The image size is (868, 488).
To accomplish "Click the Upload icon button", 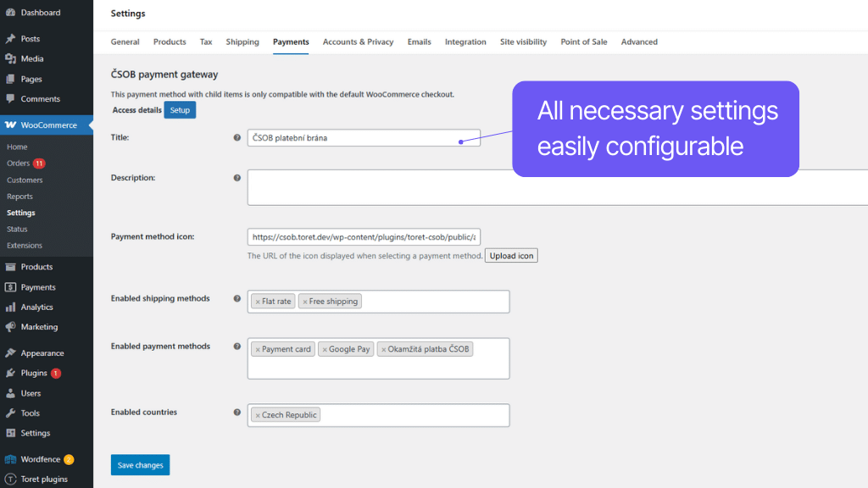I will click(x=511, y=256).
